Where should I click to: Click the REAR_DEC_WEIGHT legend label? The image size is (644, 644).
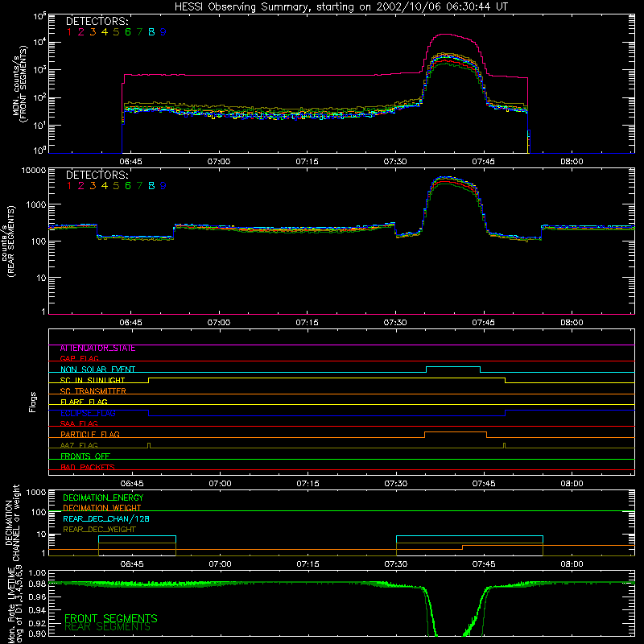click(x=99, y=530)
